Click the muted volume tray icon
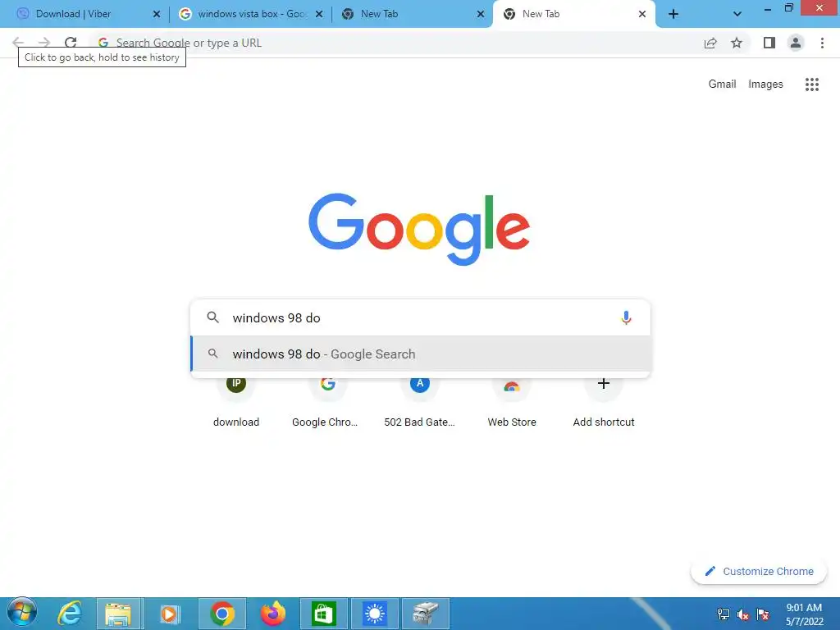840x630 pixels. tap(743, 614)
